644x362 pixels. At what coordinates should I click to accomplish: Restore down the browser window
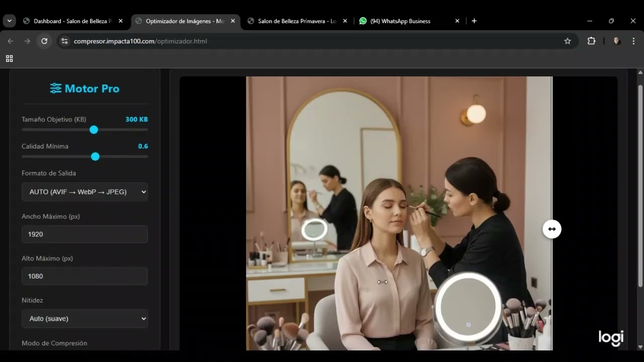point(611,21)
